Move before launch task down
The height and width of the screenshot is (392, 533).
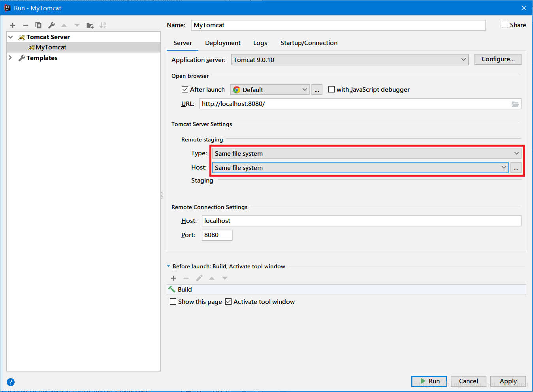tap(225, 278)
